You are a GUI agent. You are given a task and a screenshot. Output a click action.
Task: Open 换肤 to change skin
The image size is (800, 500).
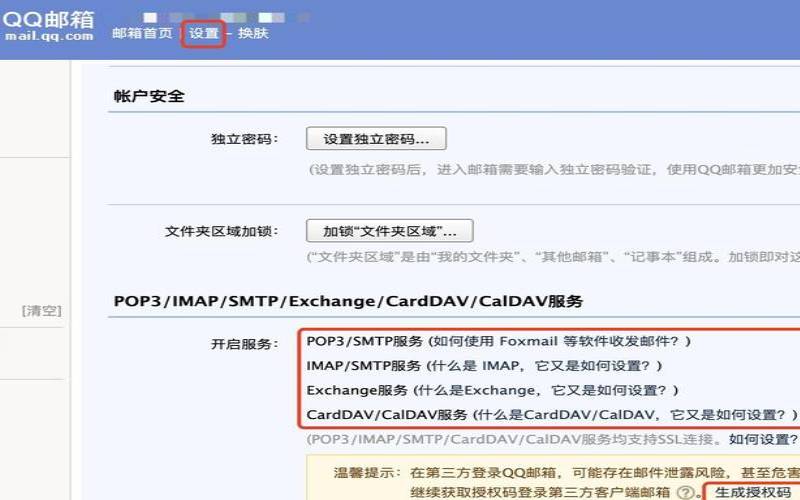point(253,33)
